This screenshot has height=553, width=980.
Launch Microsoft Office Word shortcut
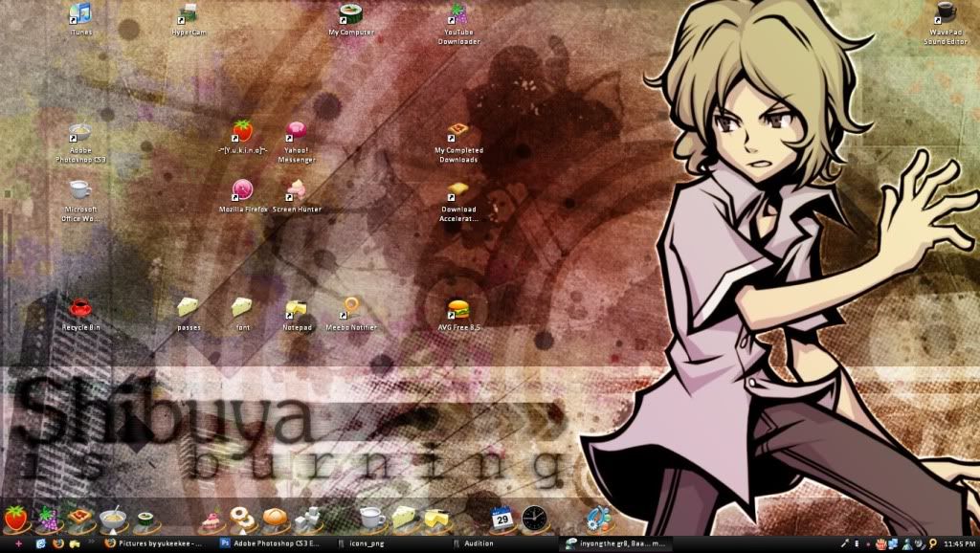[80, 201]
